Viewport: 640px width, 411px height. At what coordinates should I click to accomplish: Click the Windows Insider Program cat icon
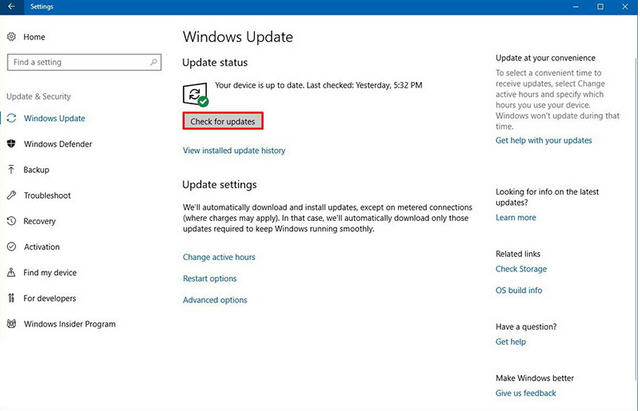tap(11, 324)
